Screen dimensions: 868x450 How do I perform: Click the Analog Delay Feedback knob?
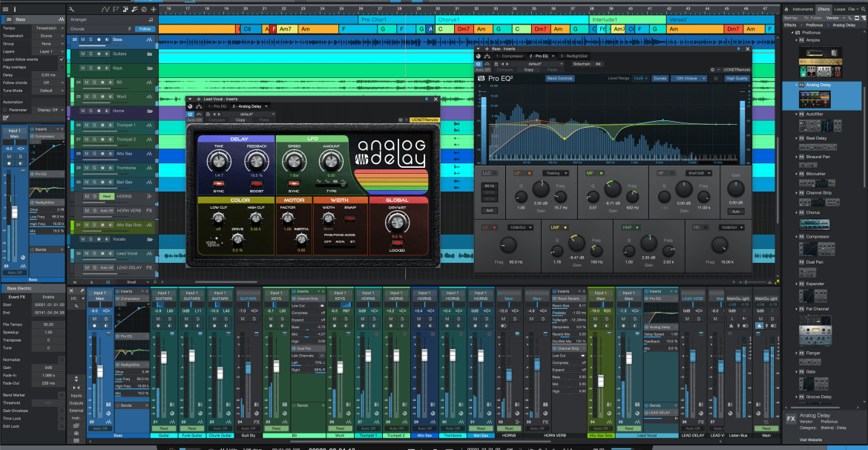(x=256, y=160)
